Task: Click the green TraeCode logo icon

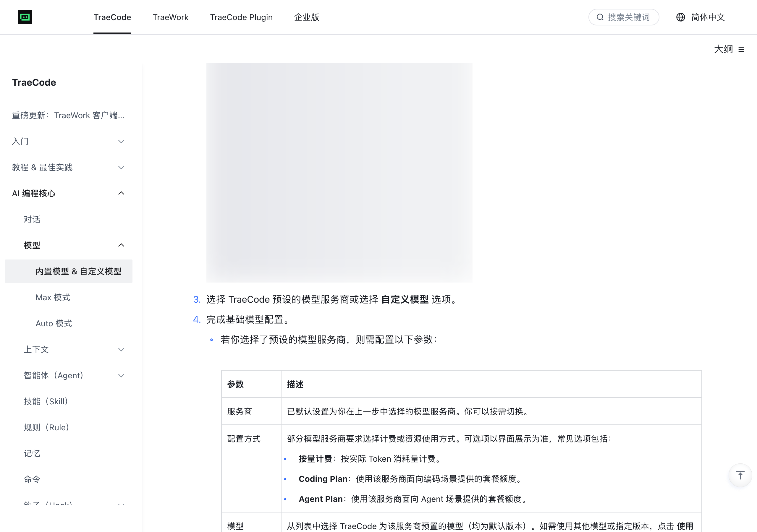Action: 25,17
